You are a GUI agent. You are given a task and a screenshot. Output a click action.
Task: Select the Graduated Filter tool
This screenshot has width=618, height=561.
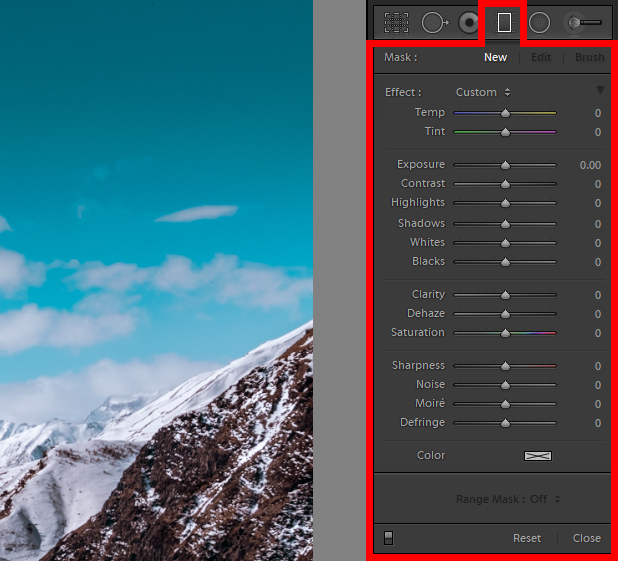(x=504, y=22)
